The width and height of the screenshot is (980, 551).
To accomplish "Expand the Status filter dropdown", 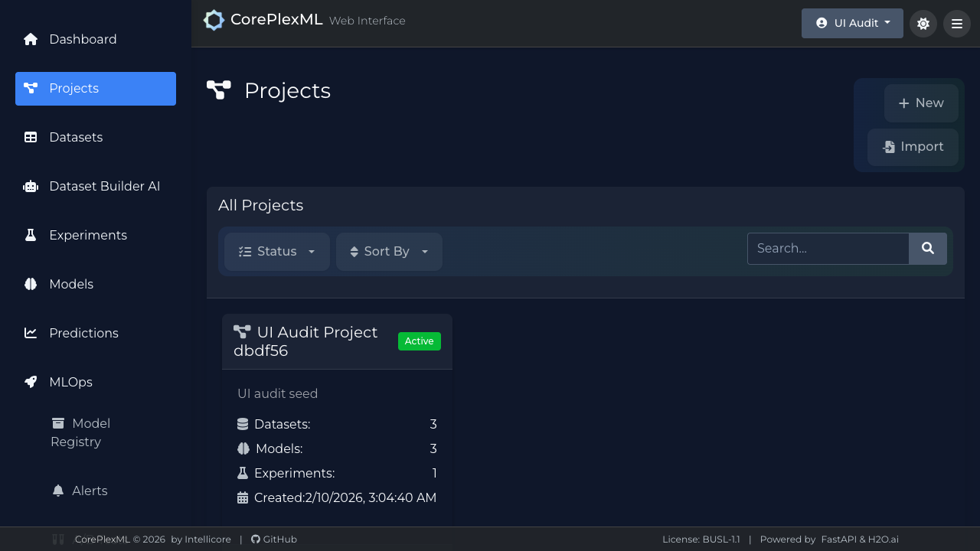I will point(276,252).
